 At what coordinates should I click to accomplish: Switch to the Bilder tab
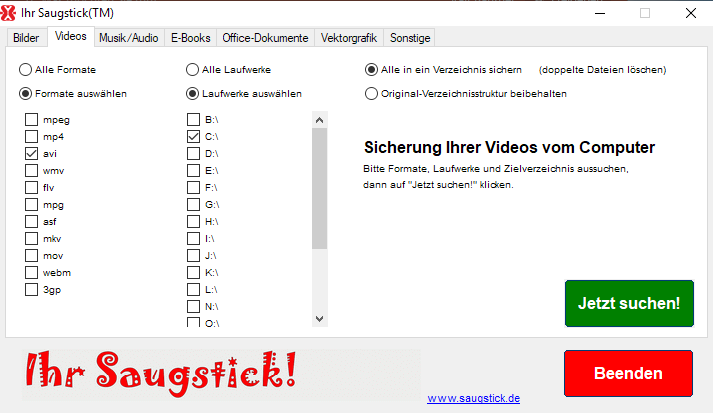click(26, 38)
